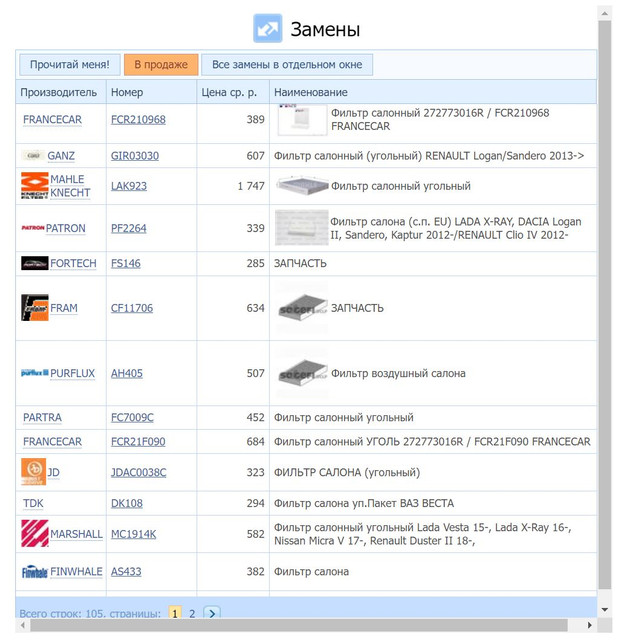Click the PATRON brand logo
Viewport: 621px width, 640px height.
33,228
